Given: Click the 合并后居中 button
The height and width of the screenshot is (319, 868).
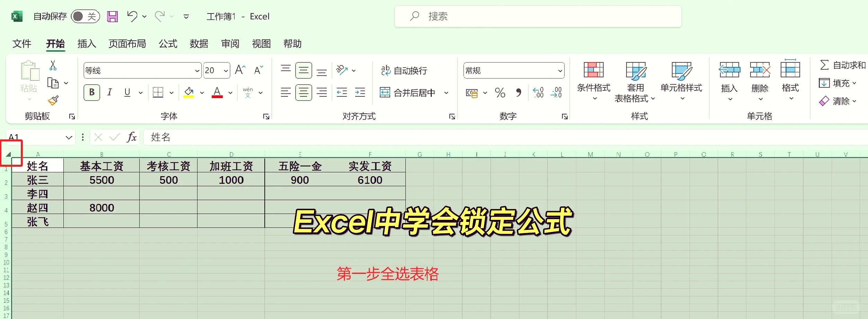Looking at the screenshot, I should click(408, 93).
